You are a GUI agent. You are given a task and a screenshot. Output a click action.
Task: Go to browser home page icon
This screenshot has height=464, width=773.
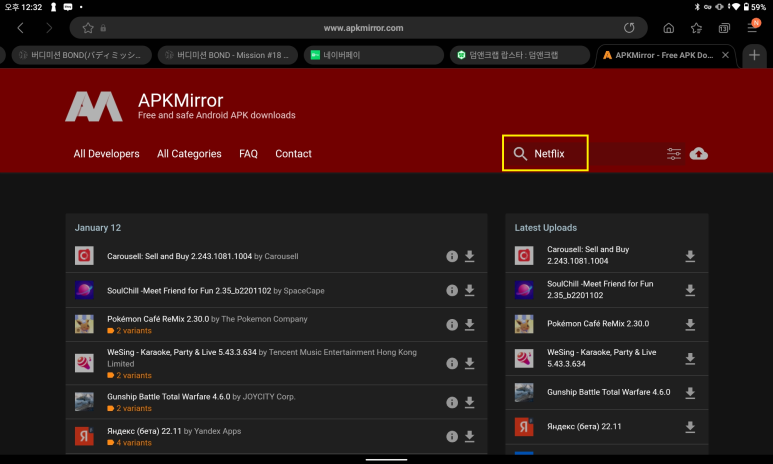pyautogui.click(x=668, y=28)
